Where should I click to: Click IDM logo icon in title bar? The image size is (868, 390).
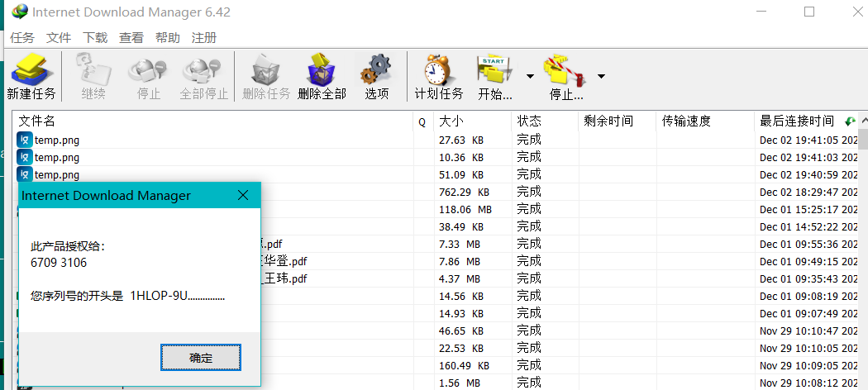point(19,12)
